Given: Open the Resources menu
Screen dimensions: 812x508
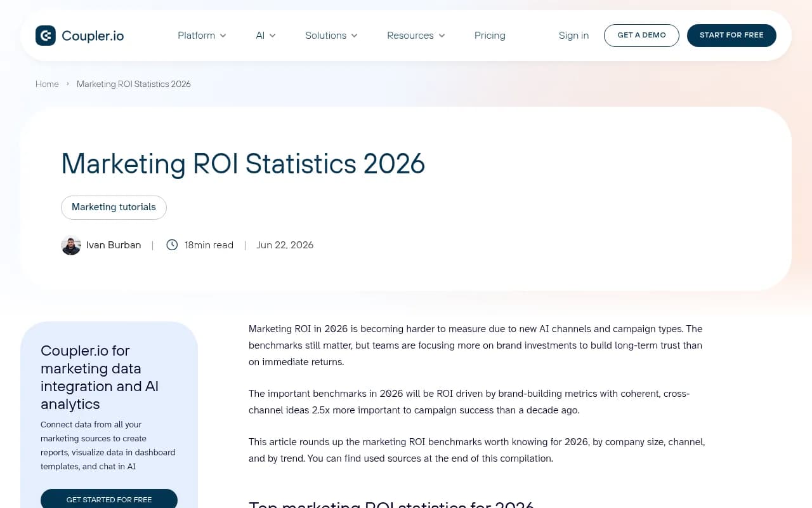Looking at the screenshot, I should click(410, 36).
